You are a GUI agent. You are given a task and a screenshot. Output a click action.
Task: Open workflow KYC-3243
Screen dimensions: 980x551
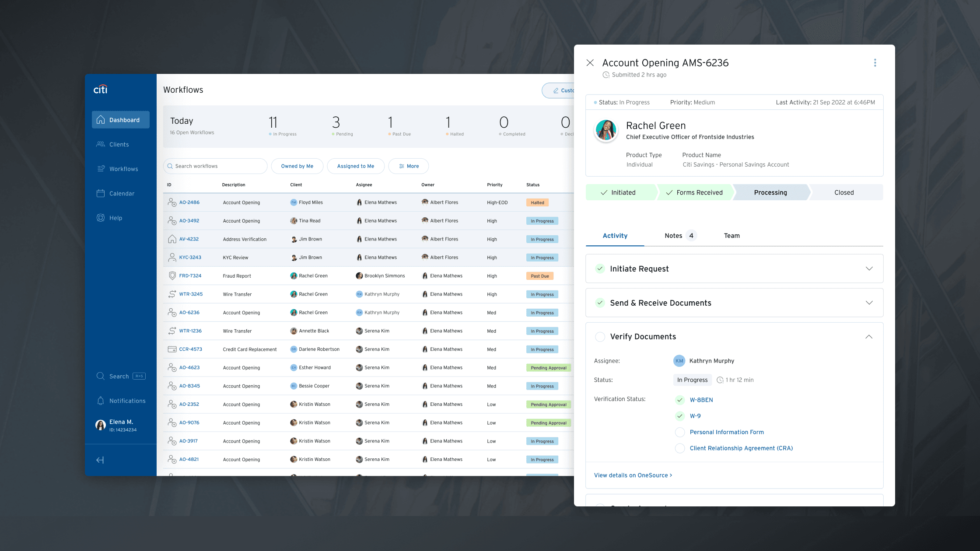(190, 258)
